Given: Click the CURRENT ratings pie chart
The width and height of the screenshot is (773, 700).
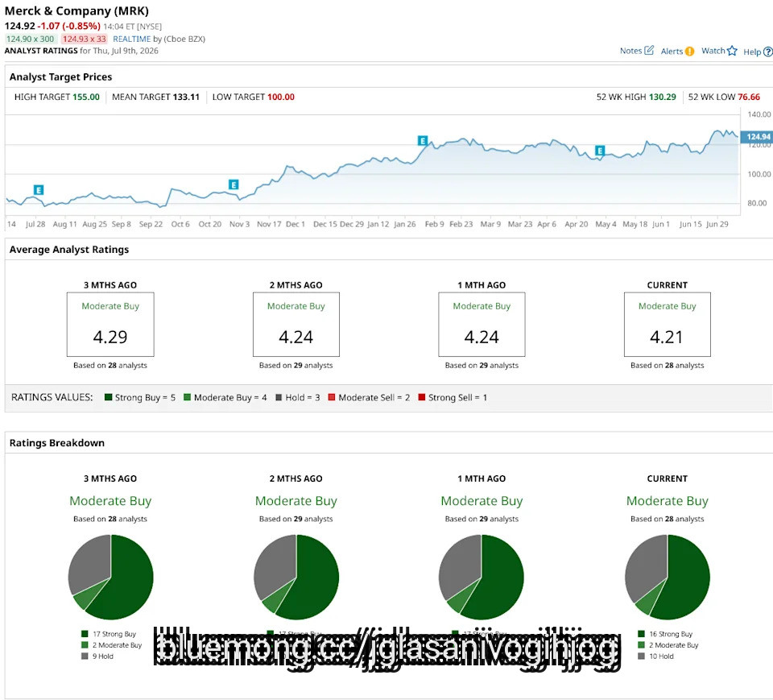Looking at the screenshot, I should click(x=668, y=578).
